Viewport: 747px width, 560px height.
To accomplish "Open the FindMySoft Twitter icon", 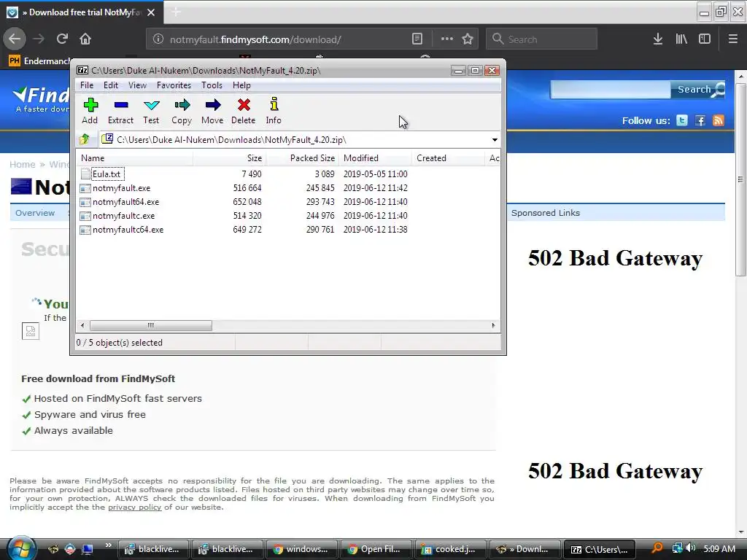I will 682,120.
